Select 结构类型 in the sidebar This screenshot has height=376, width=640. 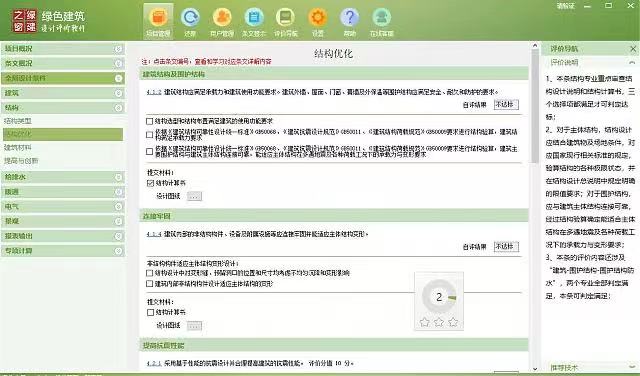(18, 121)
